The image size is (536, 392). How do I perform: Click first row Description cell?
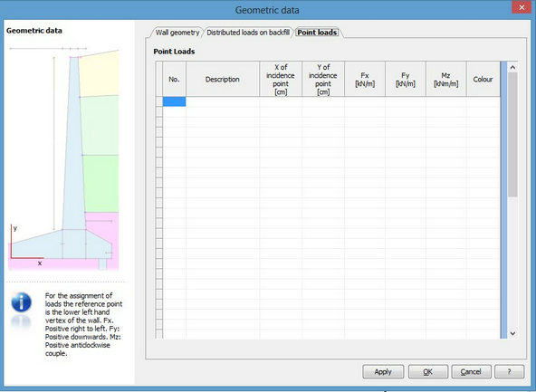pos(223,101)
